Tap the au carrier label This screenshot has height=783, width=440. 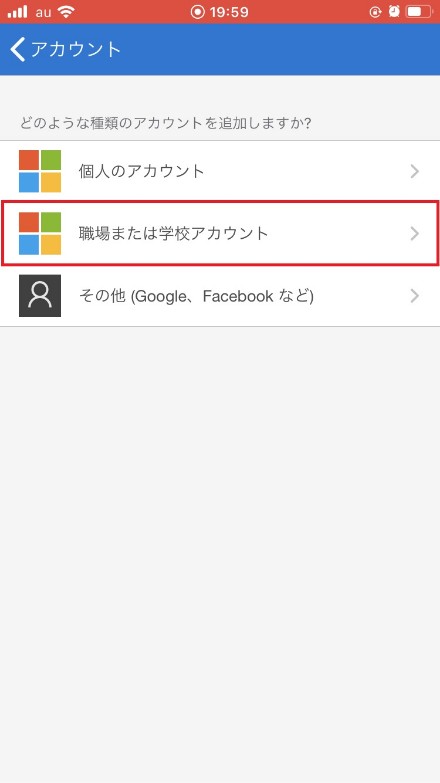pyautogui.click(x=43, y=12)
